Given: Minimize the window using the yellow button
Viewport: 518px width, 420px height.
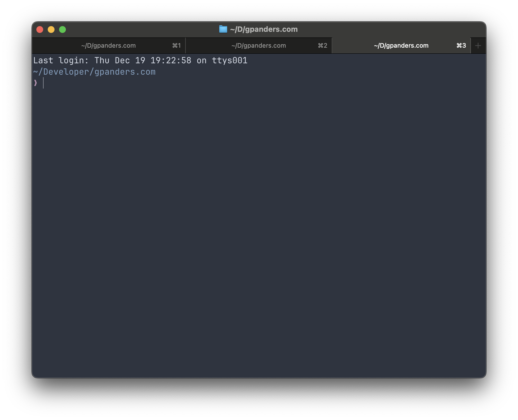Looking at the screenshot, I should (51, 30).
